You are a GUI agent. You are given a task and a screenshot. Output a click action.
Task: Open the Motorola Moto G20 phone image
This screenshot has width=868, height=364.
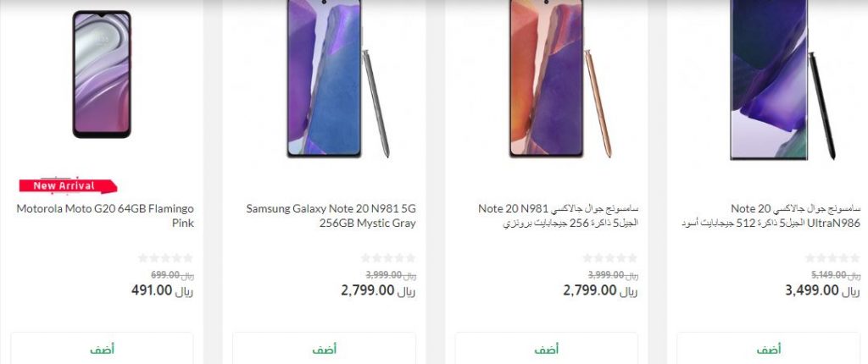(102, 74)
